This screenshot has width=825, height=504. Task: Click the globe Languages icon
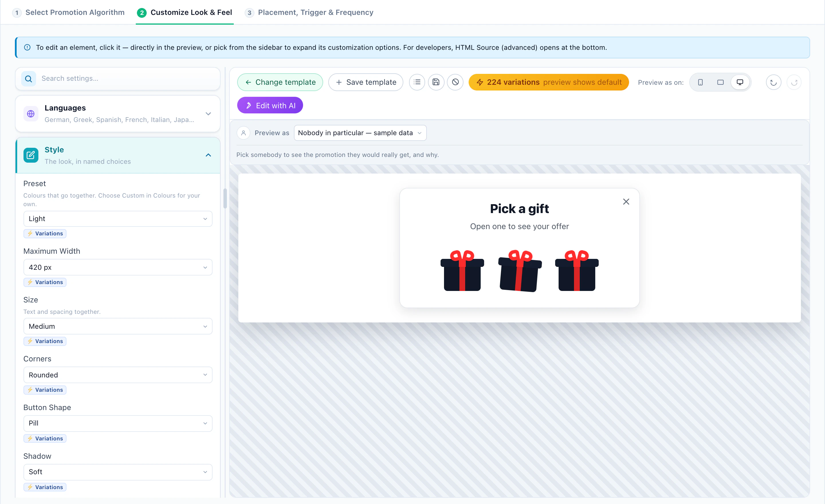(31, 114)
